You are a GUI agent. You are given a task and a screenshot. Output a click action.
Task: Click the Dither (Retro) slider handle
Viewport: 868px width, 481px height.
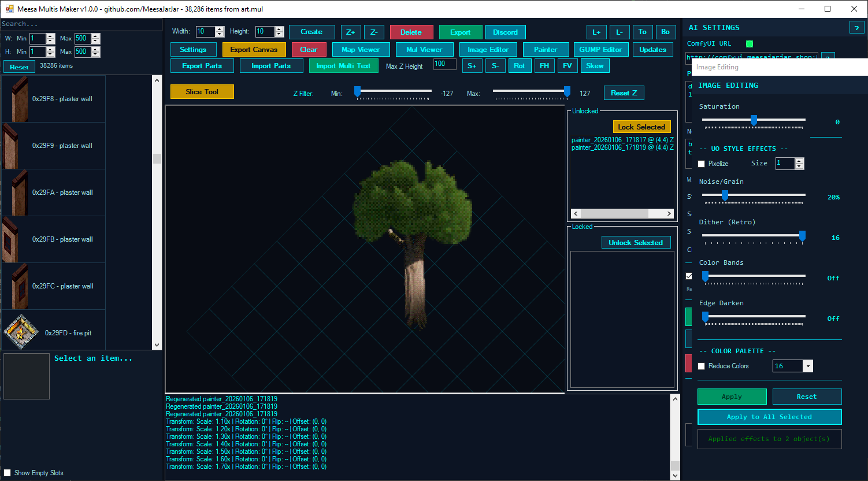point(802,236)
